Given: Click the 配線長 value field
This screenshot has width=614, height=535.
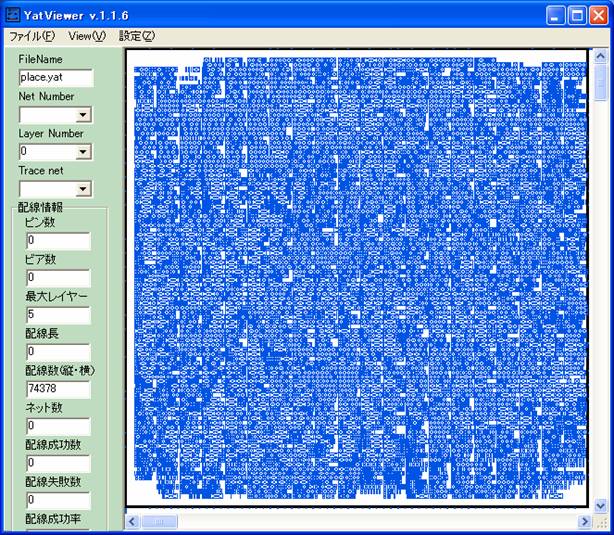Looking at the screenshot, I should [x=58, y=352].
